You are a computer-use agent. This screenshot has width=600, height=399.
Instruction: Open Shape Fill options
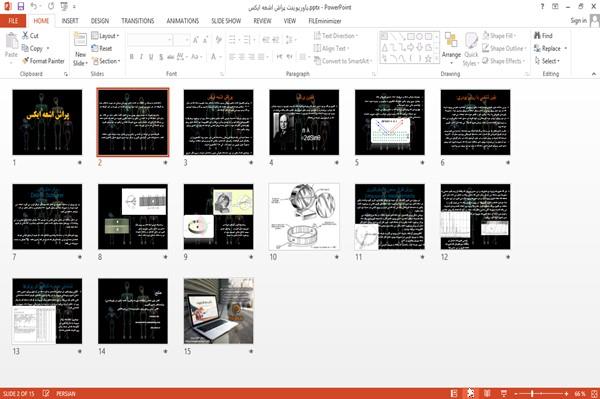point(499,36)
